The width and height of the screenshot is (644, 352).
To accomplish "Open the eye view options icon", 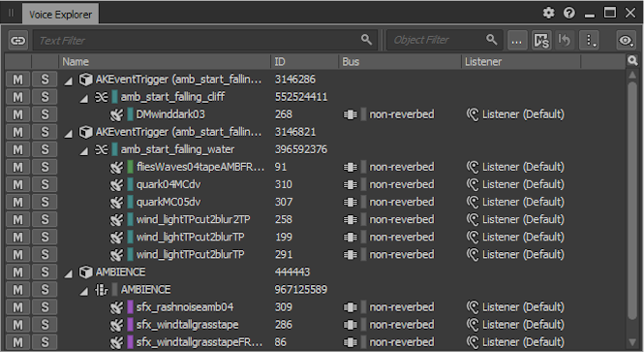I will pos(626,41).
